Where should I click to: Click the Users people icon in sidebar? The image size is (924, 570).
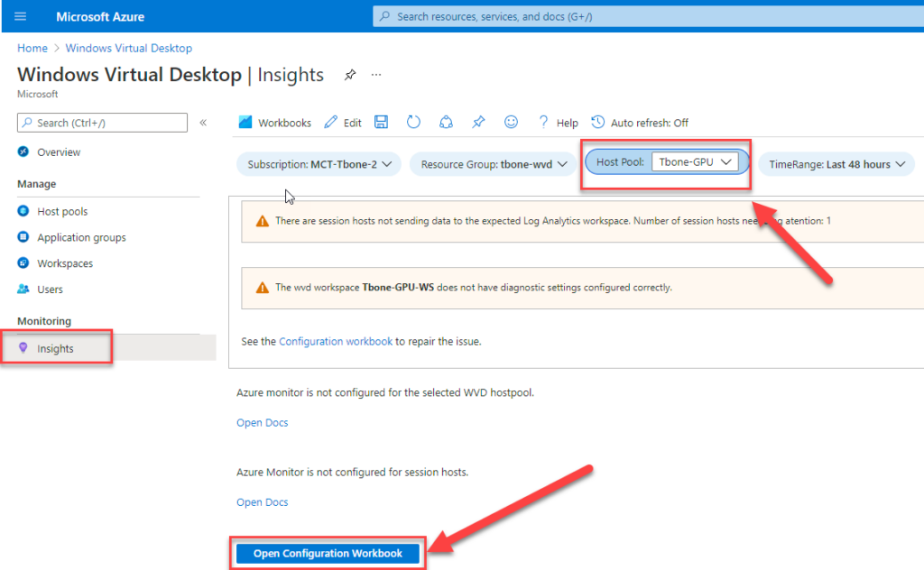(x=23, y=289)
